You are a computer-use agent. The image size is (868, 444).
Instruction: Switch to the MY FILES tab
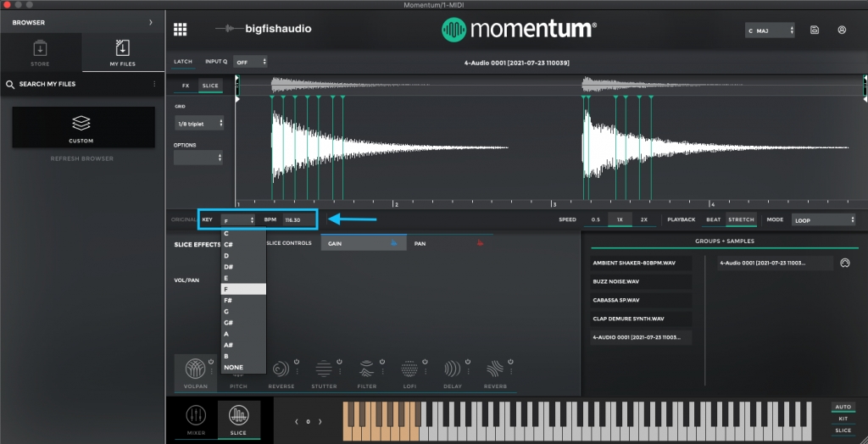[123, 53]
